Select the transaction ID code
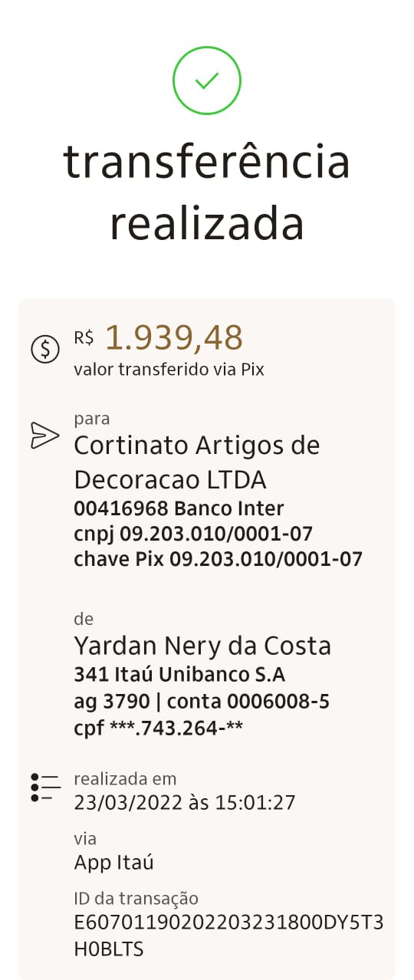The height and width of the screenshot is (980, 414). click(228, 936)
